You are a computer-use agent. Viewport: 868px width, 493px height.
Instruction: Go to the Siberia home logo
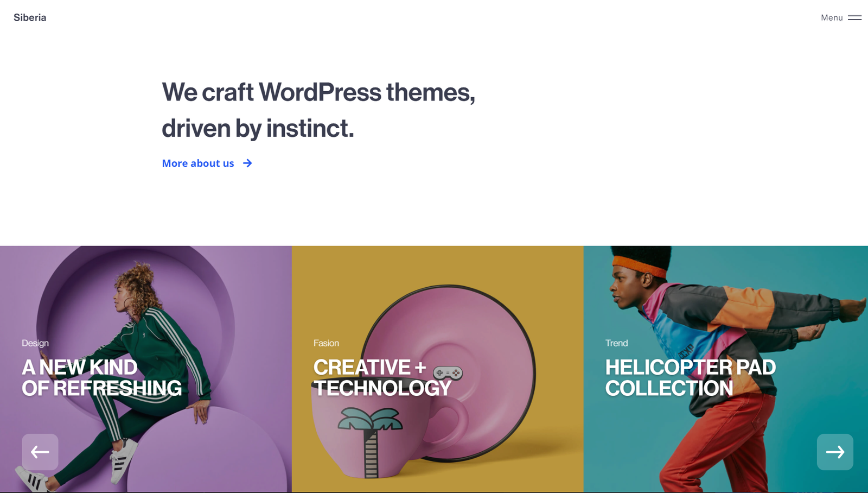pyautogui.click(x=30, y=17)
